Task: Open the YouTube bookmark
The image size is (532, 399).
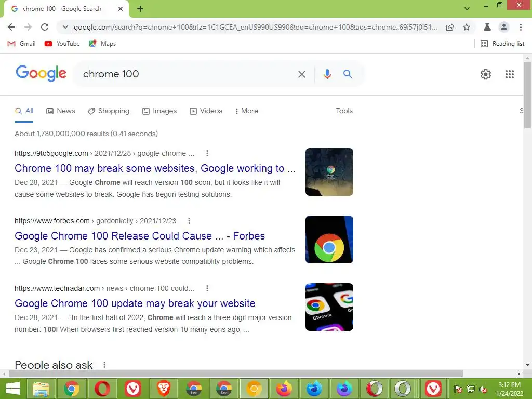Action: [x=62, y=44]
